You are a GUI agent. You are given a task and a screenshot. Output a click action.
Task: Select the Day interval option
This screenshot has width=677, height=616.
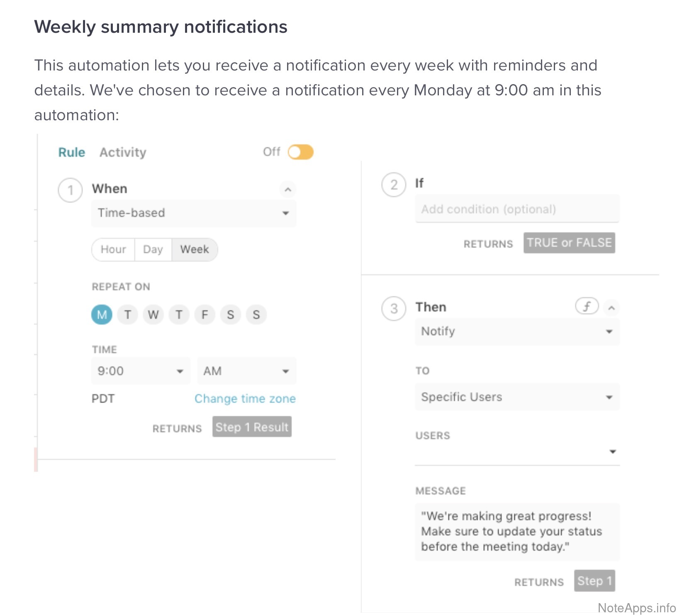(x=153, y=250)
